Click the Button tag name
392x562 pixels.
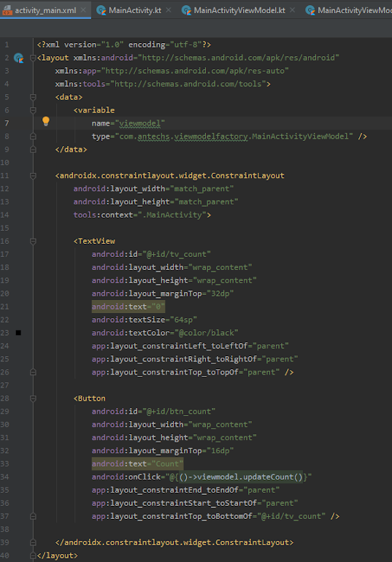92,399
